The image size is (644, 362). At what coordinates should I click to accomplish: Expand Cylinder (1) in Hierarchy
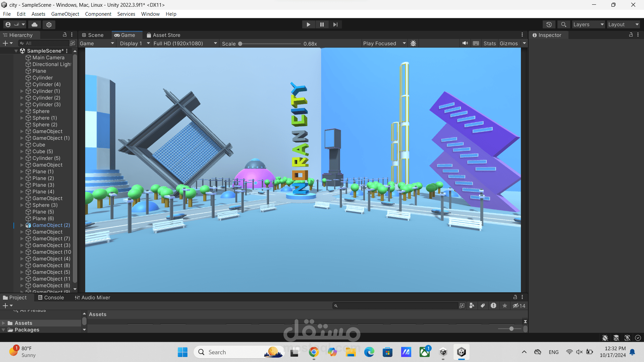[22, 91]
